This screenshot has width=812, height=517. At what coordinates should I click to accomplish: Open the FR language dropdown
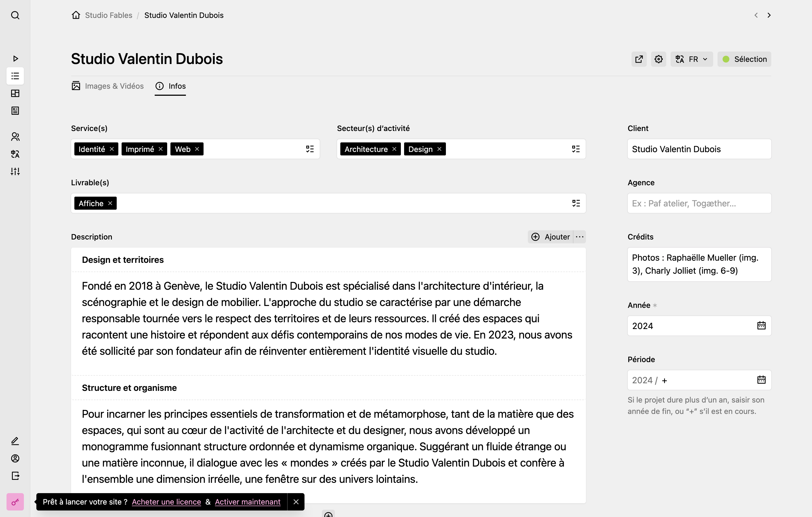pyautogui.click(x=692, y=59)
